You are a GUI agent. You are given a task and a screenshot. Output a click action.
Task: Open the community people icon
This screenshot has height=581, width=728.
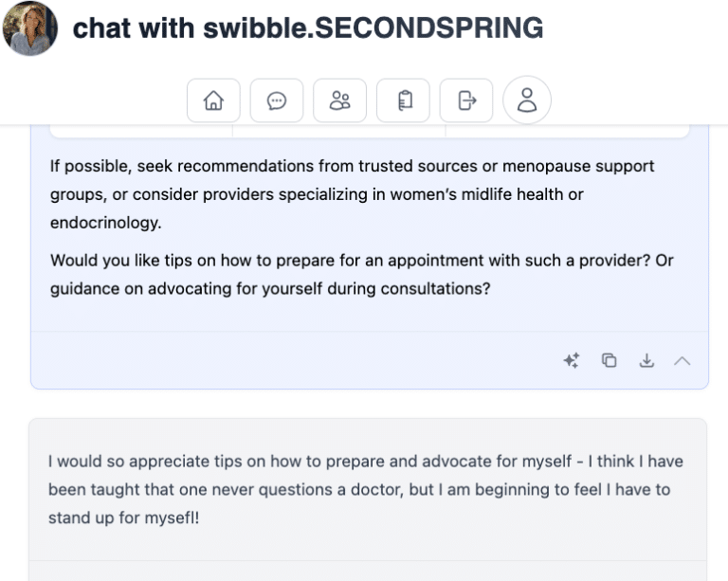339,100
